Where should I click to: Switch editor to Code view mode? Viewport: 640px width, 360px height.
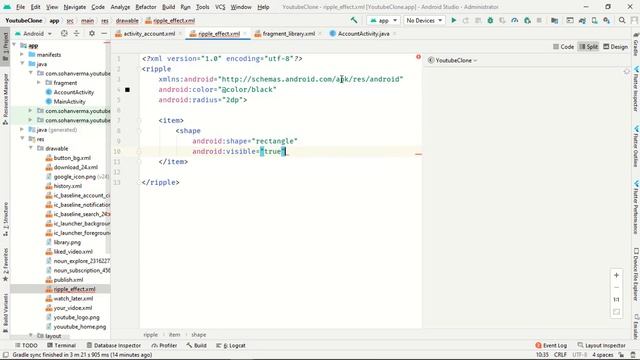[x=563, y=47]
